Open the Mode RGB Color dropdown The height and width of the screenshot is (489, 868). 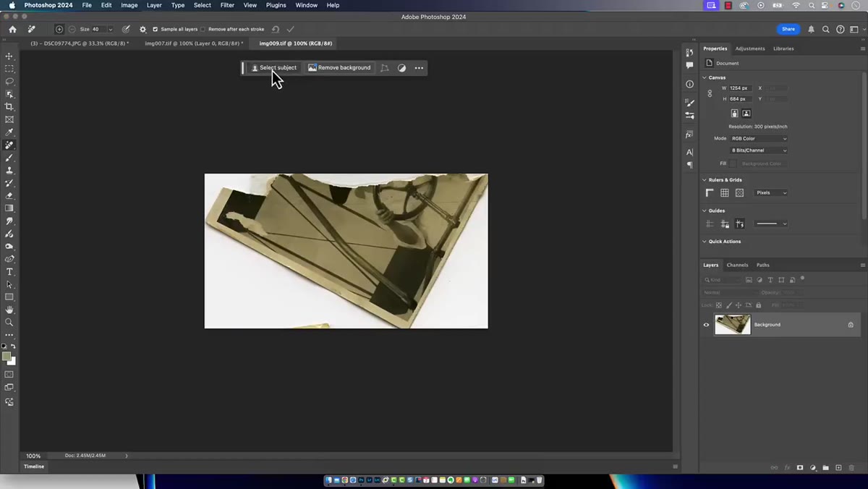tap(759, 138)
